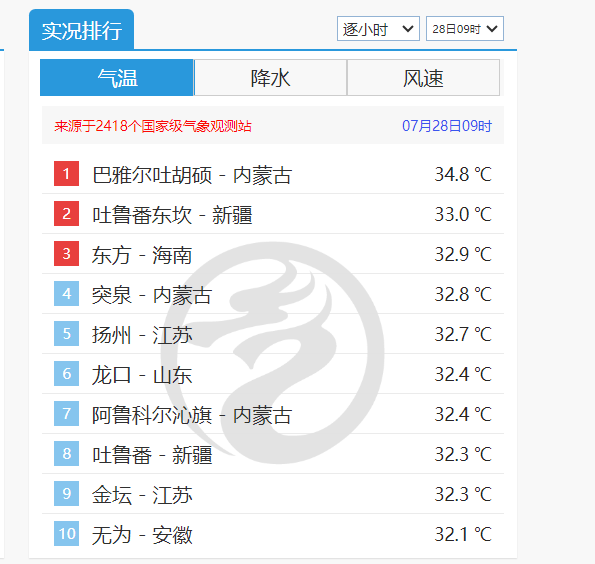
Task: Click the blue rank 4 badge
Action: point(66,293)
